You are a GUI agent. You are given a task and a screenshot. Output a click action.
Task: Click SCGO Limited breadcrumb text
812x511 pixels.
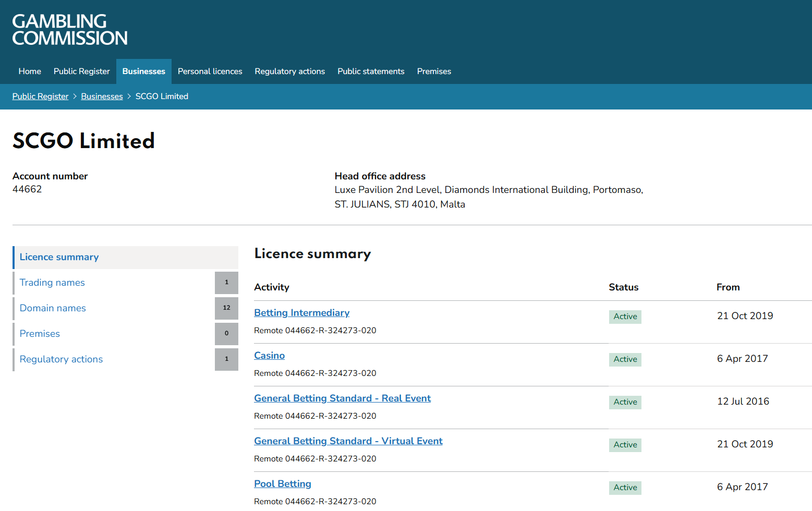(x=162, y=96)
